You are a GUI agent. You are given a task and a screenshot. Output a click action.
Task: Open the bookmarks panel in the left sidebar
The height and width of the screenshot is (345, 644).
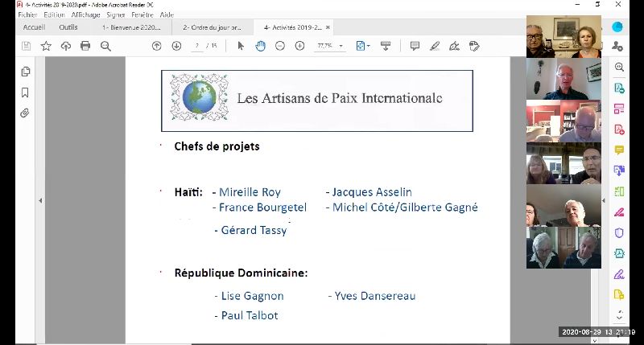coord(25,92)
